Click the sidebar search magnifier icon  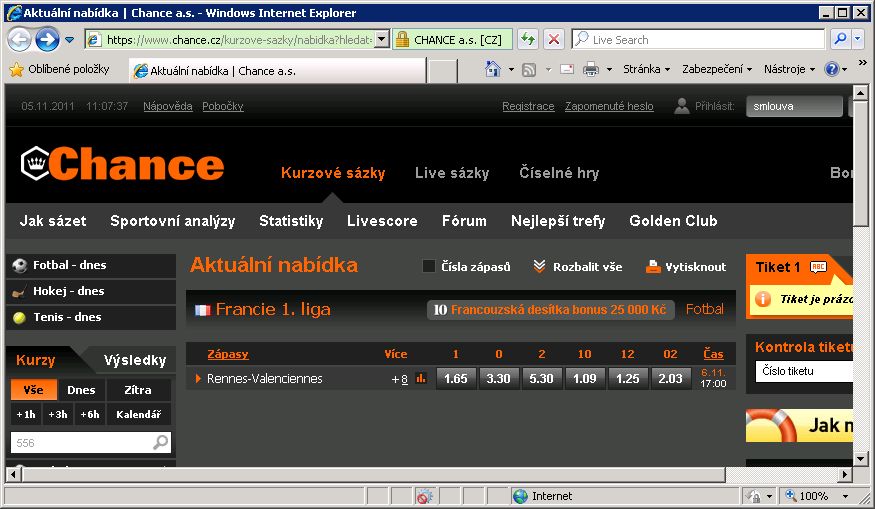161,442
